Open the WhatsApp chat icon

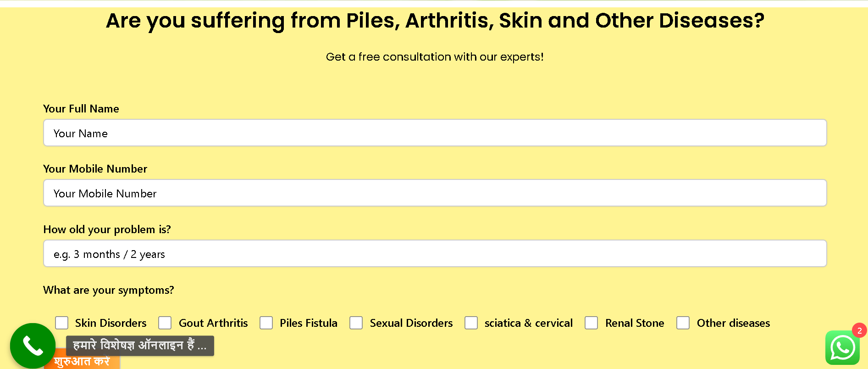tap(842, 348)
